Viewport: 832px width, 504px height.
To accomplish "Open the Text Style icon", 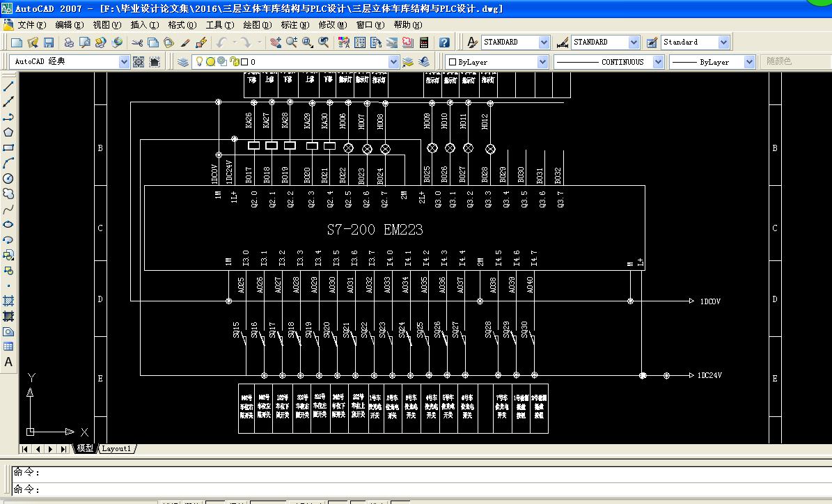I will pos(472,42).
